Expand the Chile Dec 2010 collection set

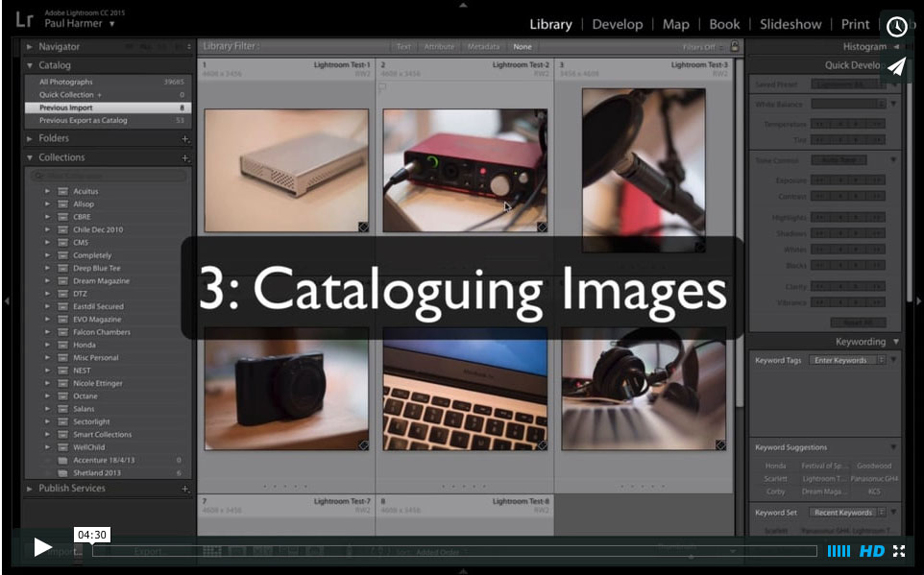point(47,229)
